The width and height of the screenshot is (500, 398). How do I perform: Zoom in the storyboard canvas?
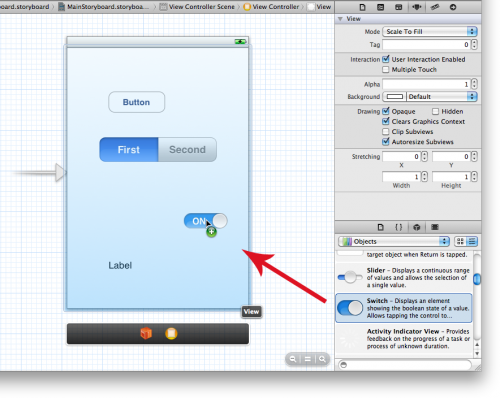(x=322, y=359)
